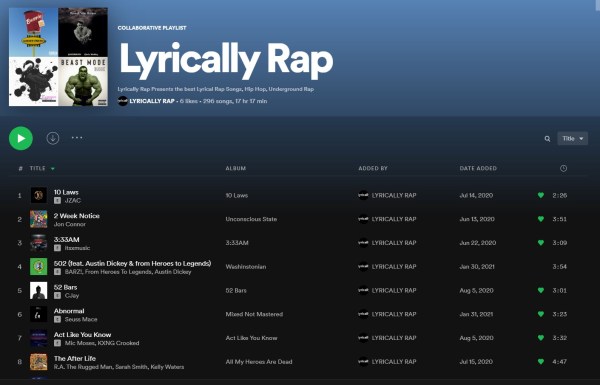Unlike 2 Week Notice heart icon
Viewport: 600px width, 385px height.
pyautogui.click(x=541, y=219)
